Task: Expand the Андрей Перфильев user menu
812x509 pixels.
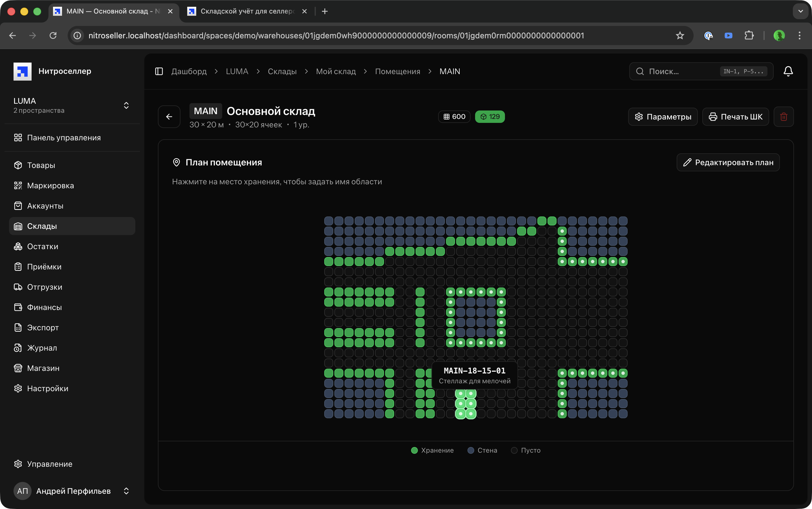Action: (126, 491)
